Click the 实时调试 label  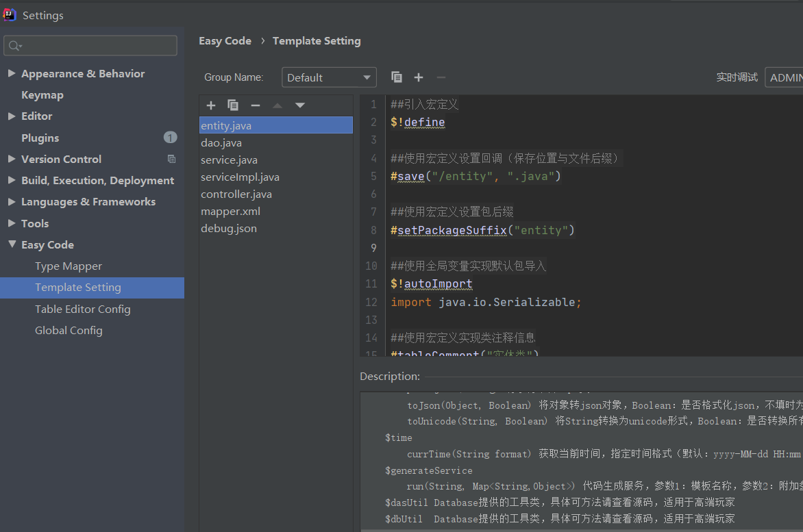[x=737, y=77]
